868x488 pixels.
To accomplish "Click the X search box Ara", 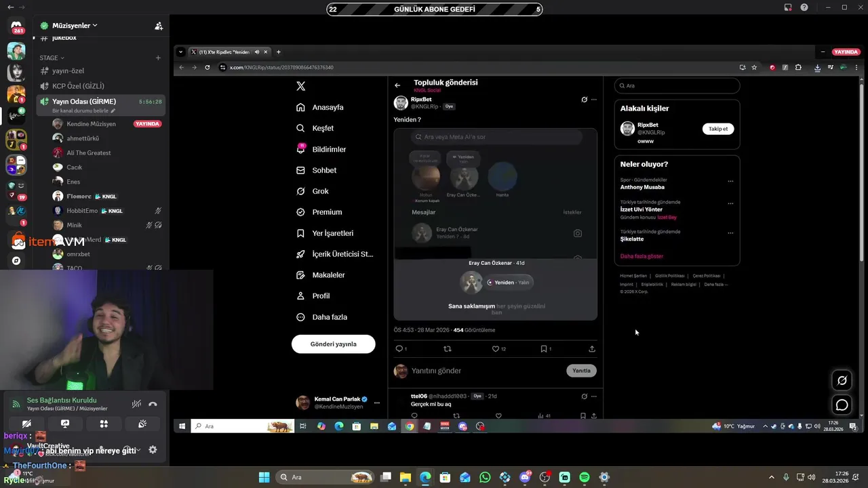I will click(677, 86).
